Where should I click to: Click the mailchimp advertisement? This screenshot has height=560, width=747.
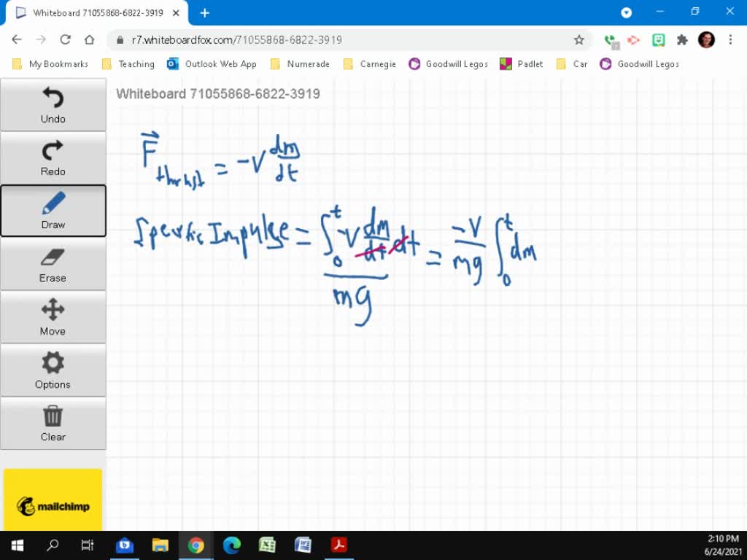pos(53,505)
